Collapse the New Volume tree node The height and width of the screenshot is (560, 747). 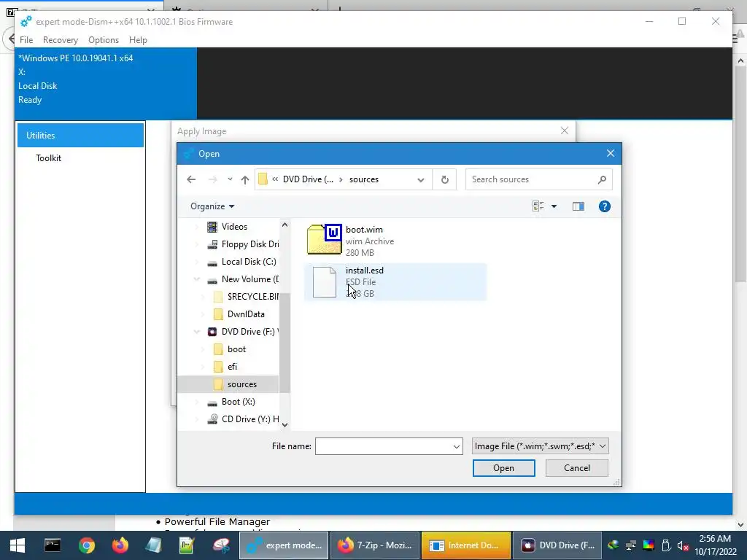point(197,279)
